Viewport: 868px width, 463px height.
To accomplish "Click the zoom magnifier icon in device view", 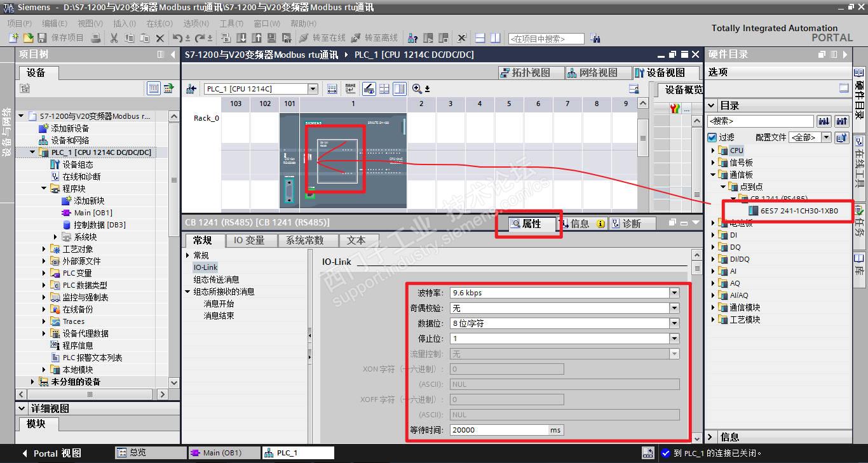I will tap(417, 89).
